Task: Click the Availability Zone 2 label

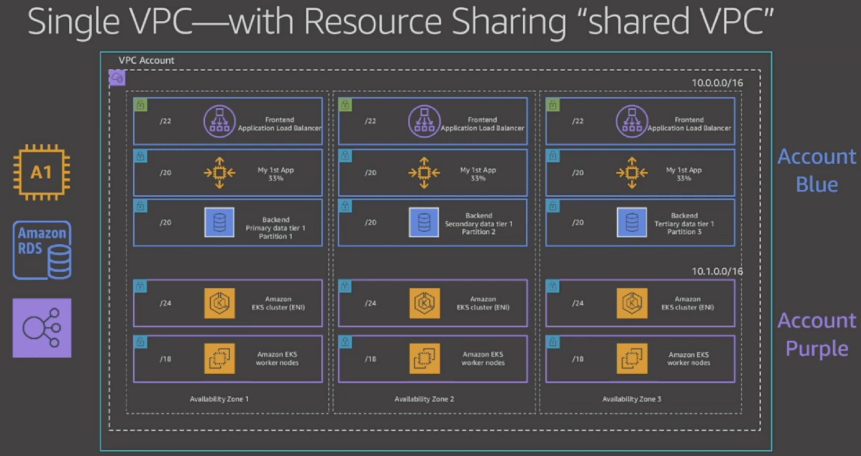Action: point(424,399)
